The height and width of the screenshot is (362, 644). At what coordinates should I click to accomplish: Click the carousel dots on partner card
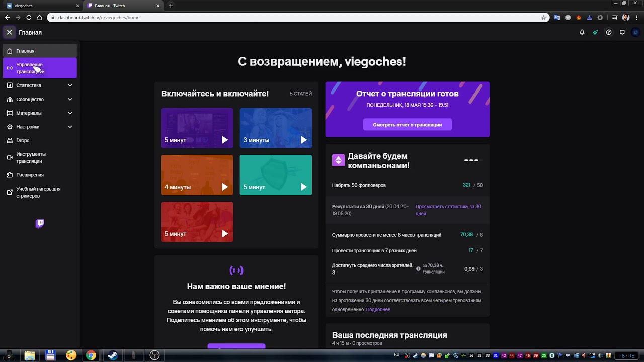point(473,160)
